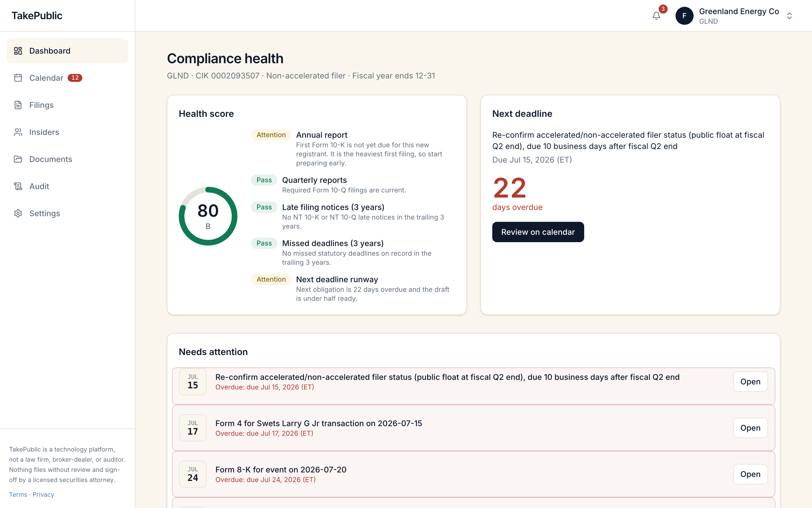Click the 'Annual report' check title
Image resolution: width=812 pixels, height=508 pixels.
(x=321, y=135)
